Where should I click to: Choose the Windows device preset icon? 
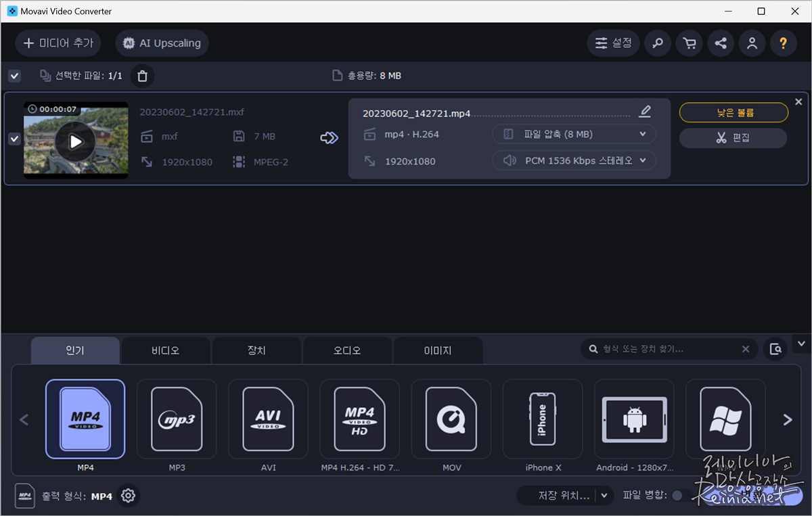[725, 419]
